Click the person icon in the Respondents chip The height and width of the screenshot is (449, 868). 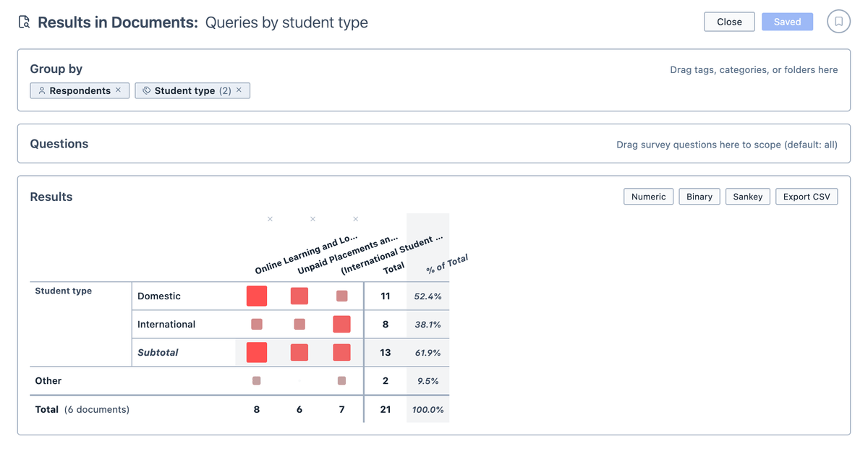point(42,91)
